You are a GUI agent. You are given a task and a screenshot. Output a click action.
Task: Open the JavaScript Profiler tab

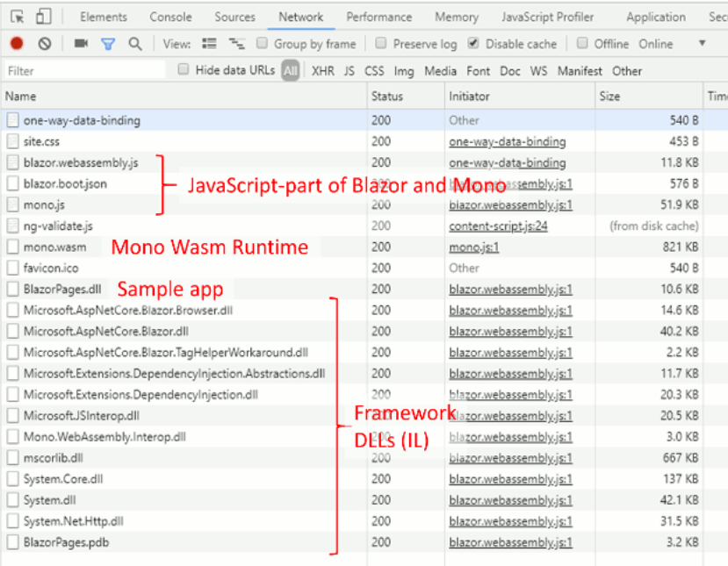pos(547,18)
